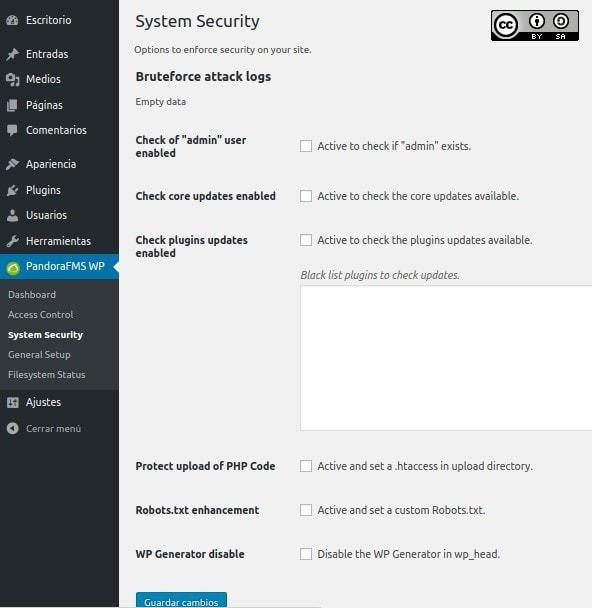
Task: Click the green PandoraFMS WP logo icon
Action: coord(13,268)
